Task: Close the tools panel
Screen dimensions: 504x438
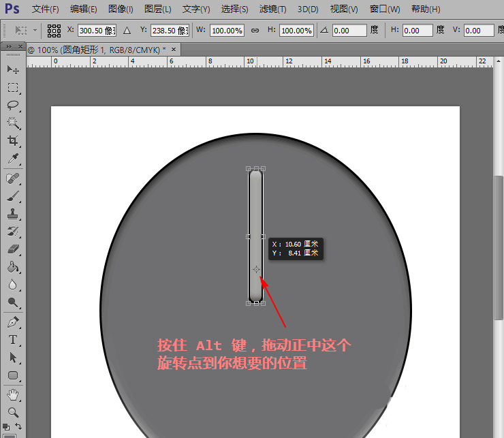Action: click(x=20, y=47)
